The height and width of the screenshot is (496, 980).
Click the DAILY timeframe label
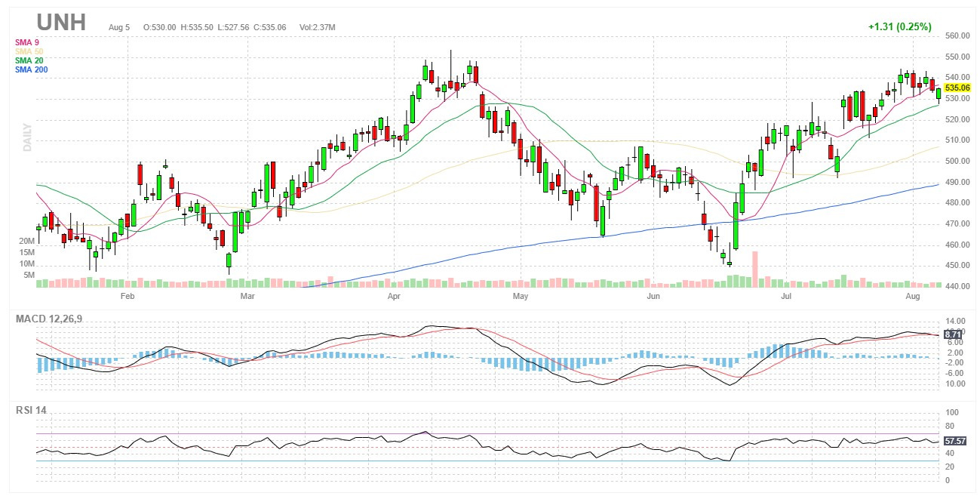(26, 138)
